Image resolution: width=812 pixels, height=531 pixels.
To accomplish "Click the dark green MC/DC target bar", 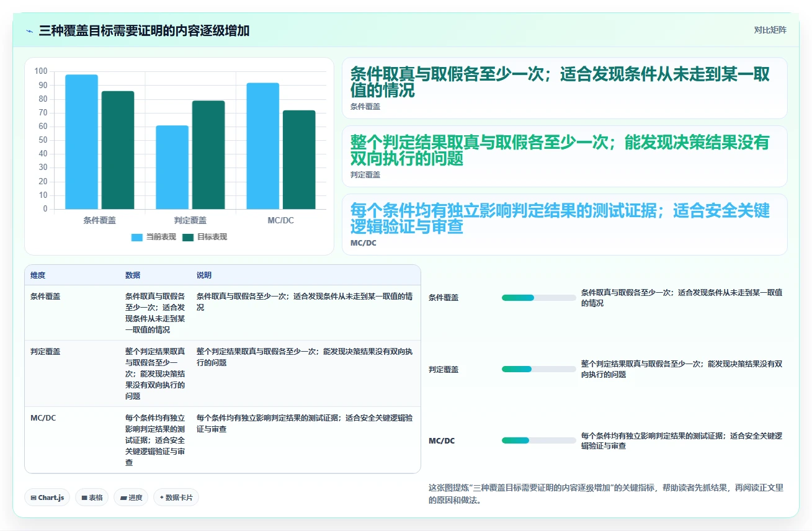I will 299,159.
